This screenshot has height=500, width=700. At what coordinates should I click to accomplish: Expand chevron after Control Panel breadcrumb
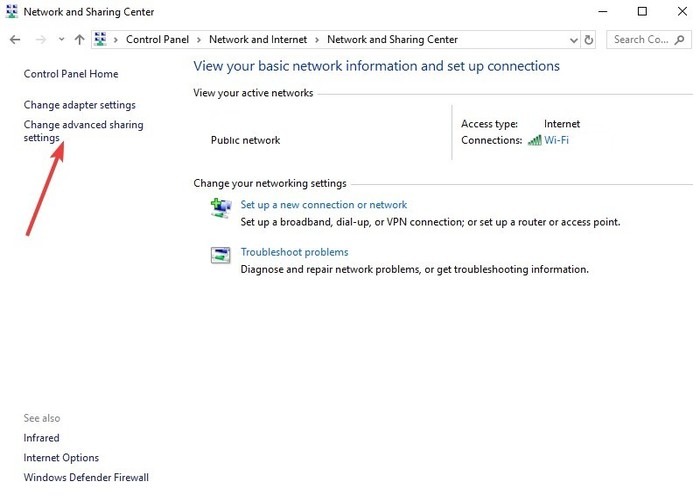pos(199,40)
